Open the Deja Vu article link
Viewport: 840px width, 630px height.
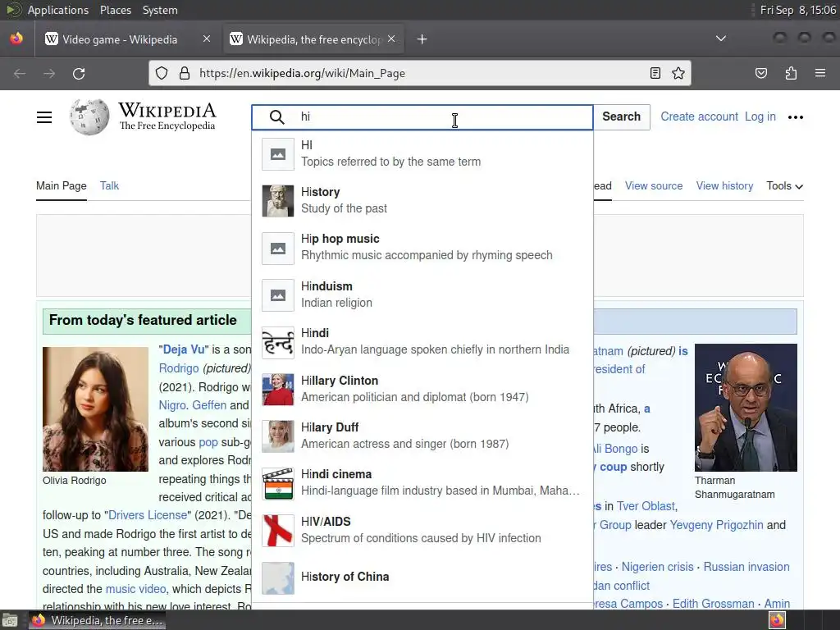point(183,349)
